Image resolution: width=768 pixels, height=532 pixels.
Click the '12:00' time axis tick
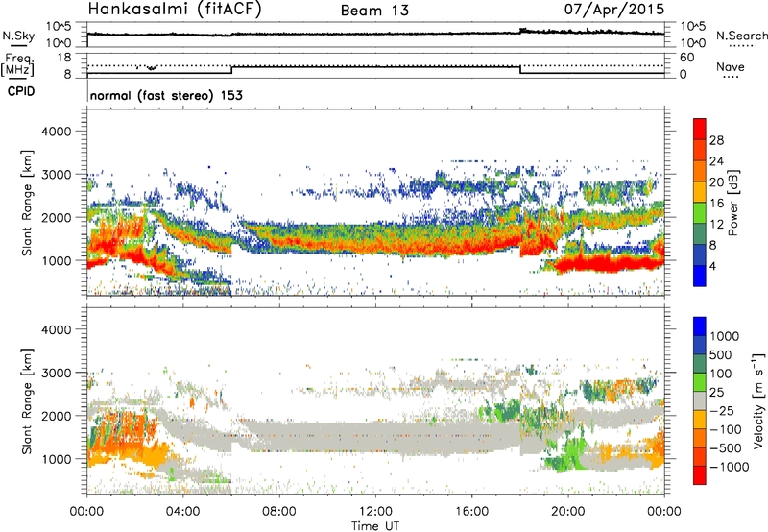(x=375, y=512)
